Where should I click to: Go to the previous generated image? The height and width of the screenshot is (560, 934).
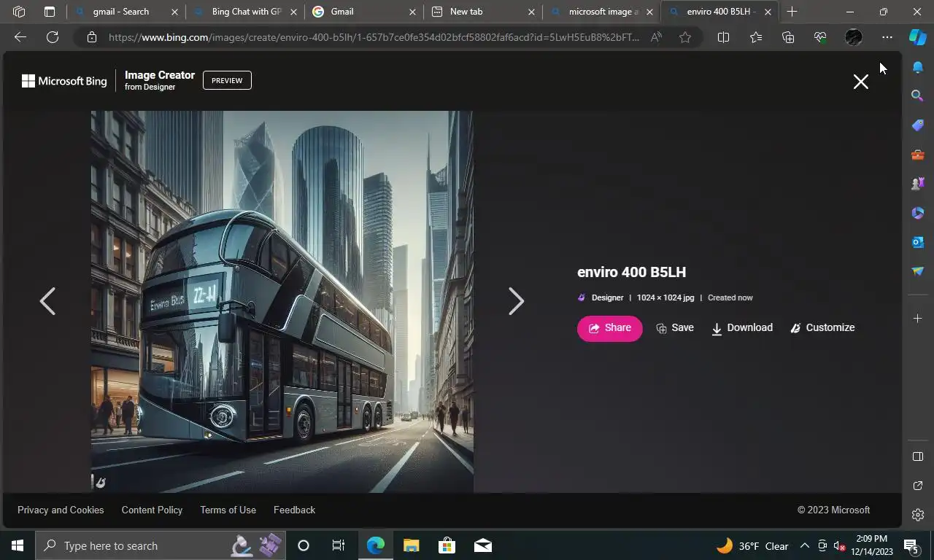click(x=47, y=301)
